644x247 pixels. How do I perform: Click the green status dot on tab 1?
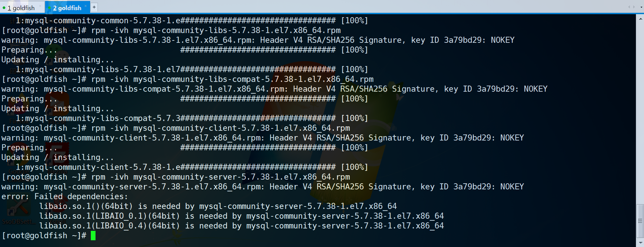[x=4, y=8]
